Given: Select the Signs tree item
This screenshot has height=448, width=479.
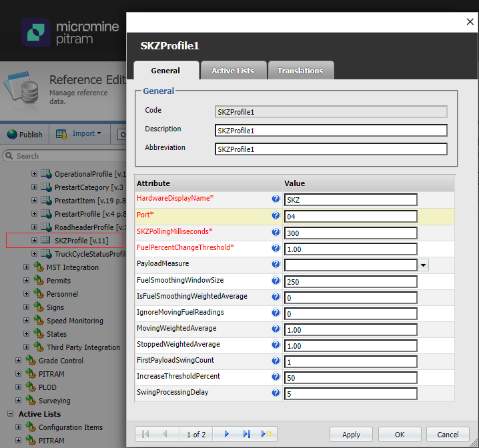Looking at the screenshot, I should [55, 307].
